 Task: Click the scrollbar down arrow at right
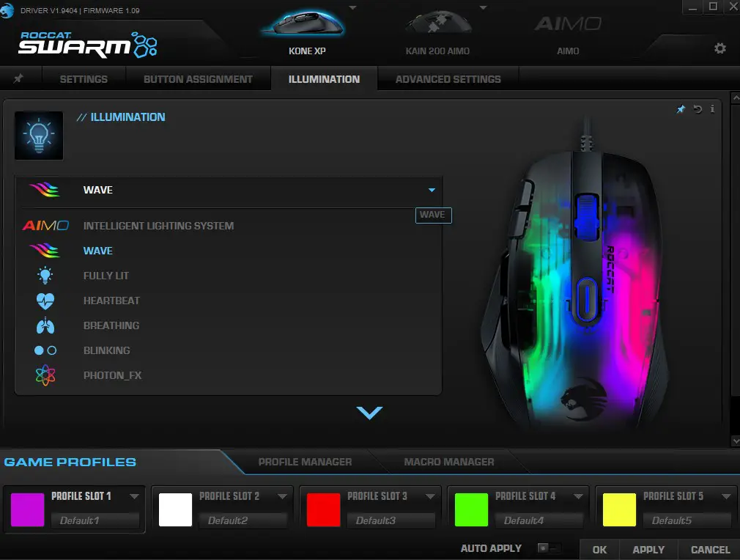click(736, 441)
